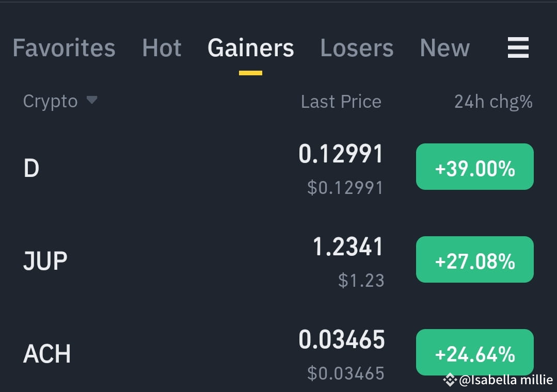Switch to the Losers tab
Screen dimensions: 557x392
pos(356,47)
